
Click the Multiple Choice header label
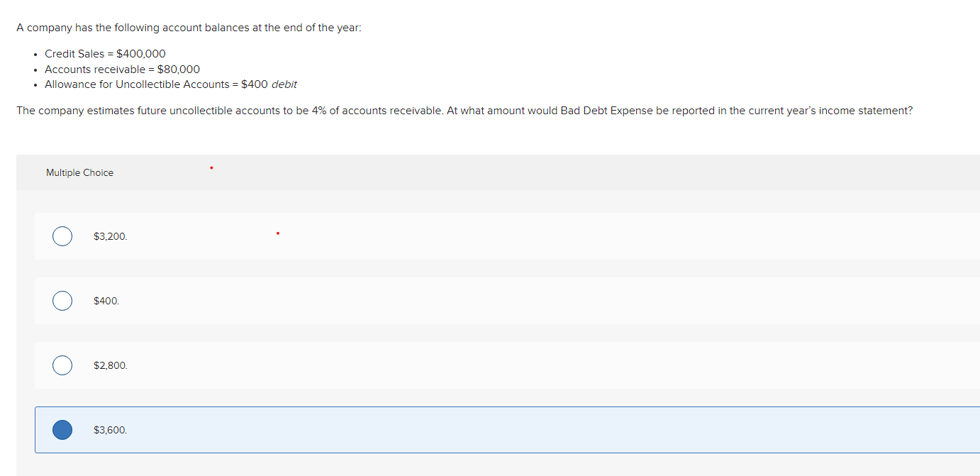click(79, 172)
